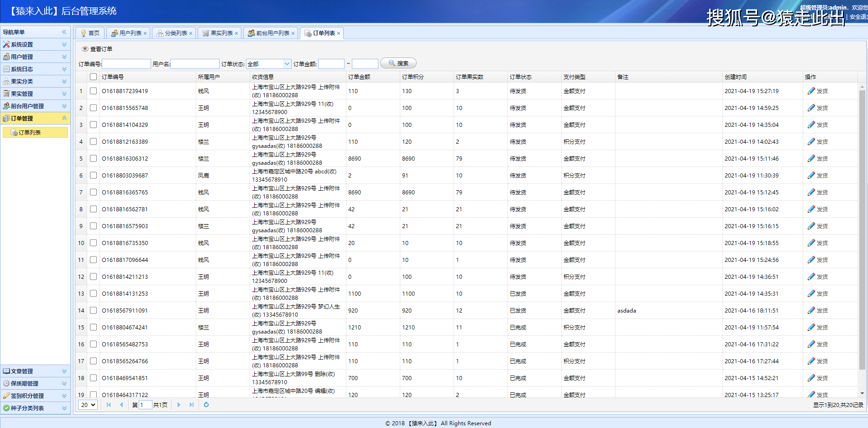Check the box for order O1618816306312
The height and width of the screenshot is (428, 868).
tap(94, 158)
